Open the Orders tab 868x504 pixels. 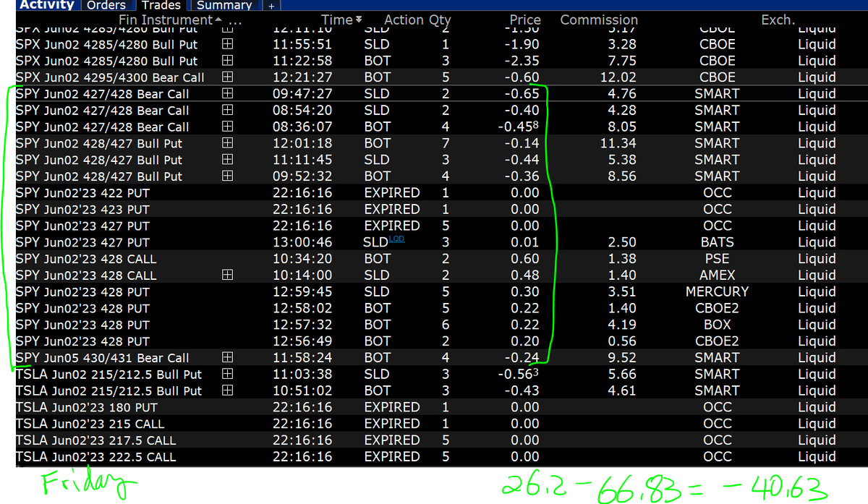(106, 4)
